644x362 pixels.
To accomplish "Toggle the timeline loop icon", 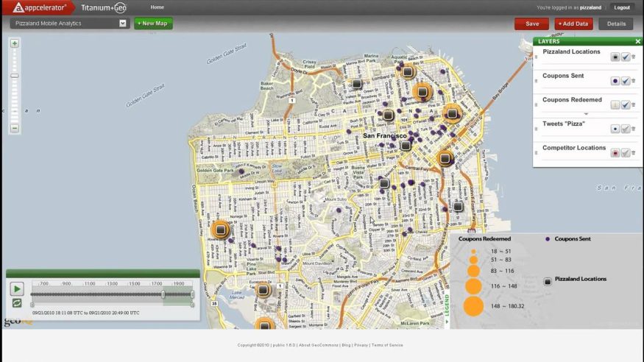I will tap(16, 302).
